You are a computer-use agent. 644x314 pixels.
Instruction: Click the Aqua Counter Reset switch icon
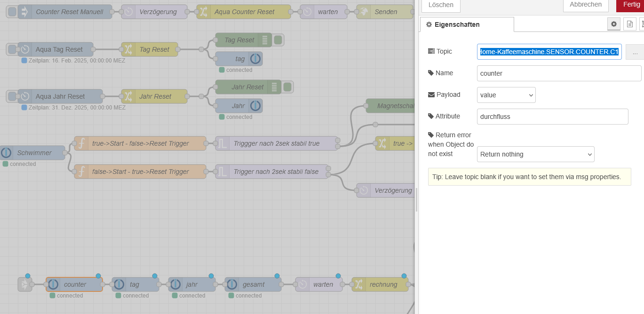(203, 12)
